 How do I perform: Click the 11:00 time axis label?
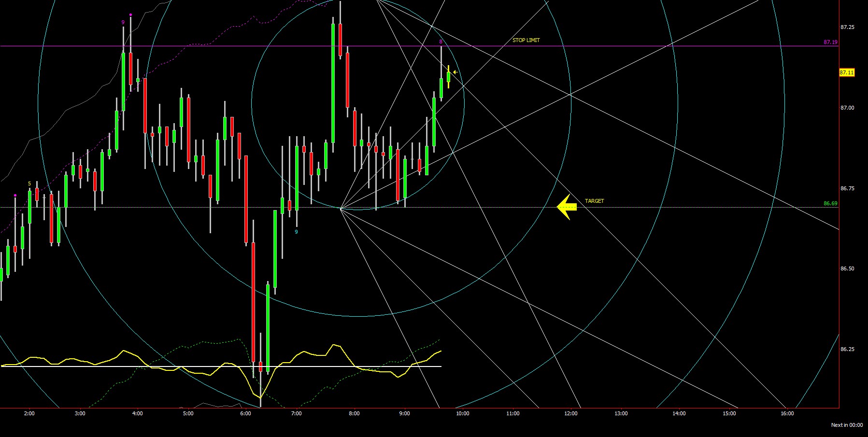click(513, 413)
